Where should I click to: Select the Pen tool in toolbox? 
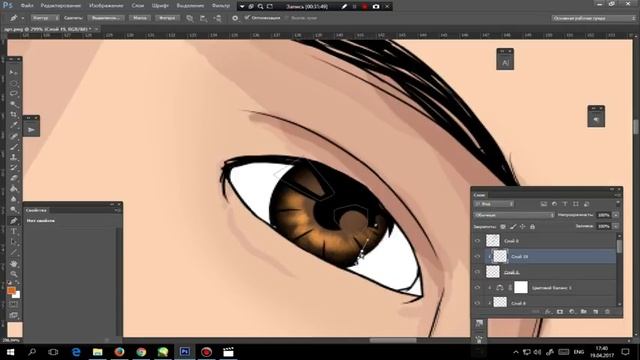point(13,221)
